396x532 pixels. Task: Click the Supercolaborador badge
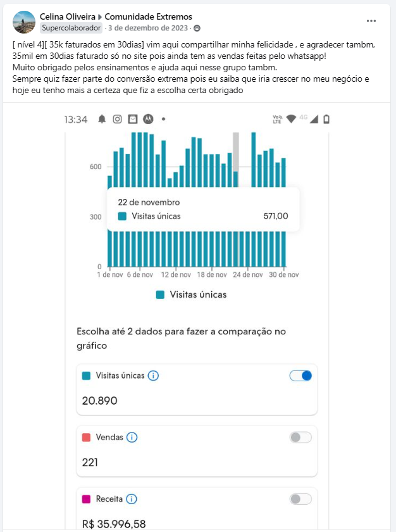coord(71,28)
